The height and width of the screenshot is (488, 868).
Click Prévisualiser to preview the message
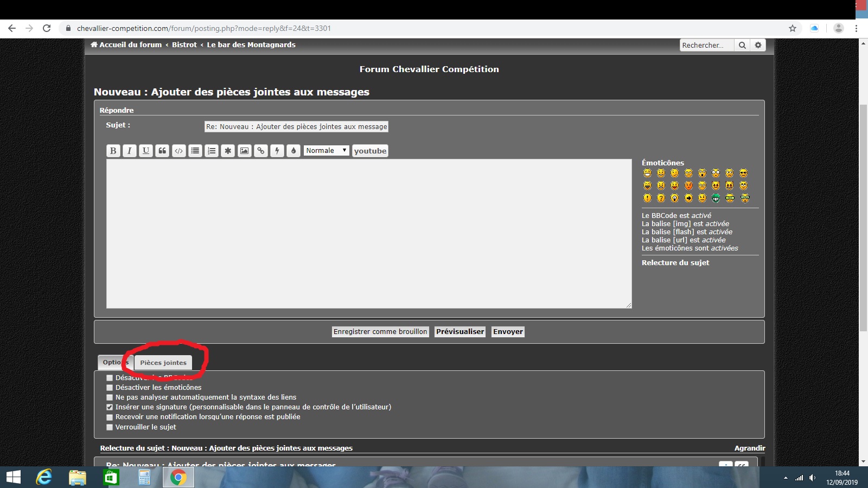[x=459, y=332]
